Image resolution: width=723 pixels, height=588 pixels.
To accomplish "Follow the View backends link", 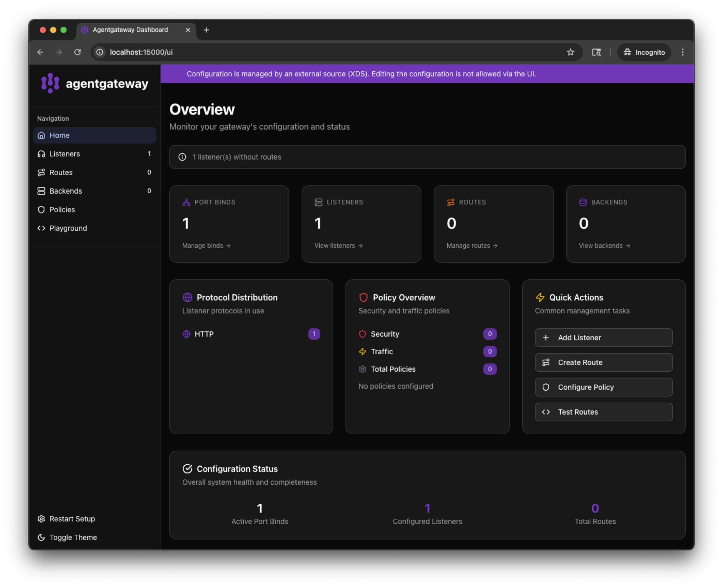I will point(604,245).
